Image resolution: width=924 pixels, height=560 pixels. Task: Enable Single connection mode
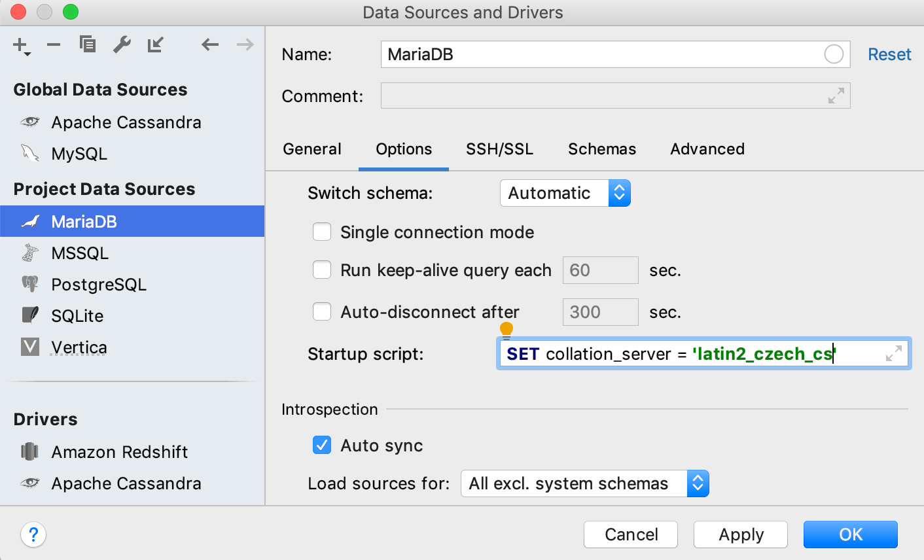point(322,232)
